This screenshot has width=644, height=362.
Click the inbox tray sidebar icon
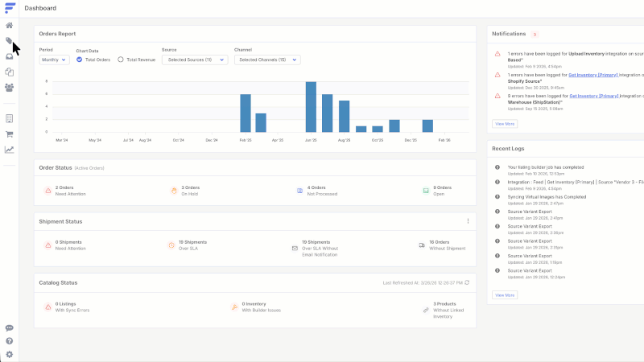coord(10,56)
